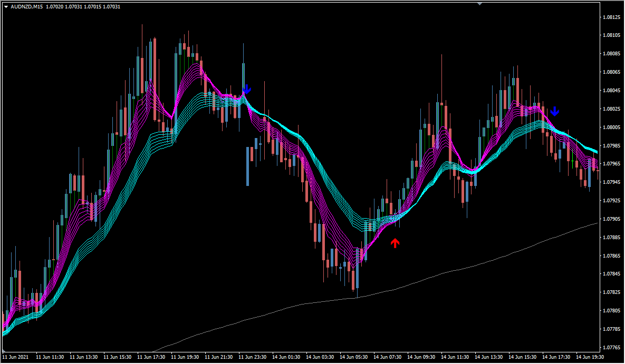Click the red up arrow buy signal
The height and width of the screenshot is (364, 625).
tap(395, 243)
